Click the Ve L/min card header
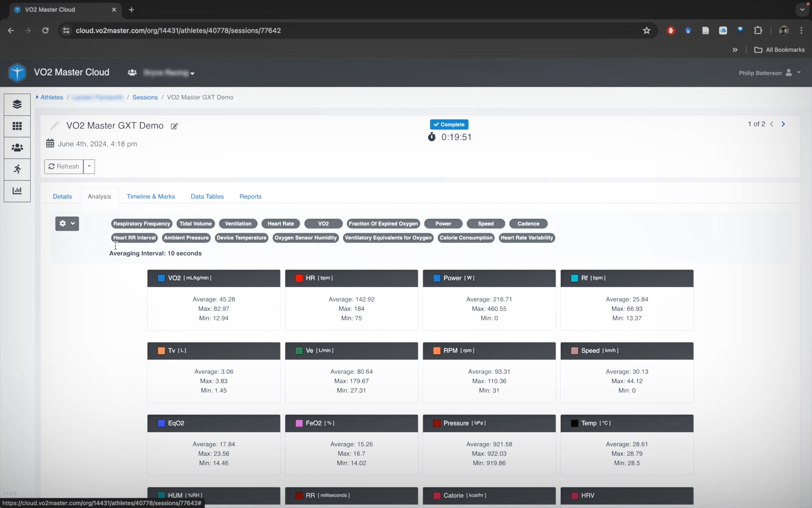Screen dimensions: 812x508 pos(351,351)
